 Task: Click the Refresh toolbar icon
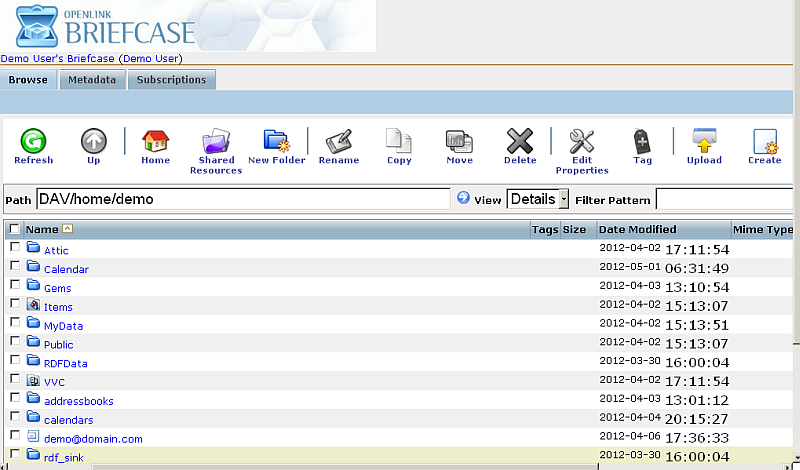click(33, 142)
